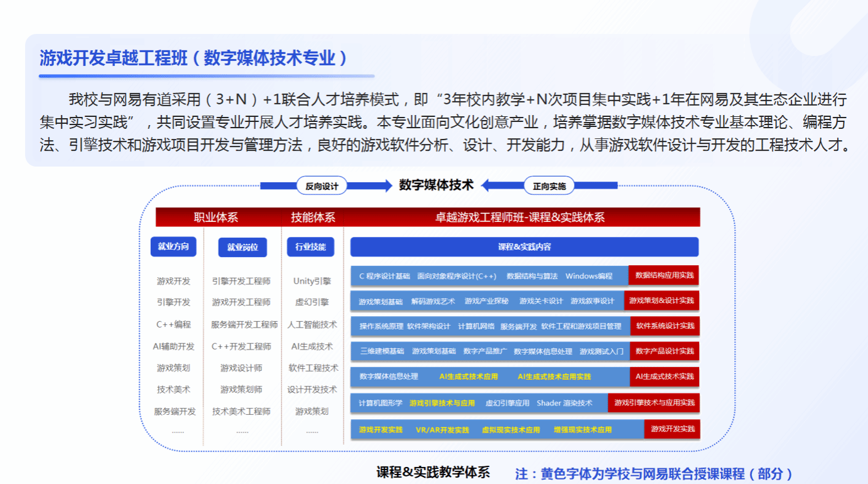This screenshot has width=868, height=484.
Task: Click the Shader 渲染技术 course
Action: 564,403
